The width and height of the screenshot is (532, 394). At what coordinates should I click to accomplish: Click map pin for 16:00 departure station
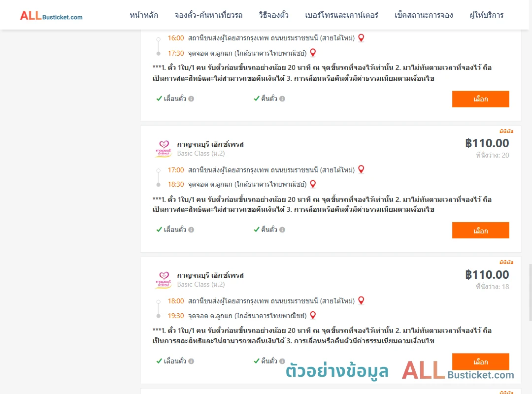[x=361, y=38]
